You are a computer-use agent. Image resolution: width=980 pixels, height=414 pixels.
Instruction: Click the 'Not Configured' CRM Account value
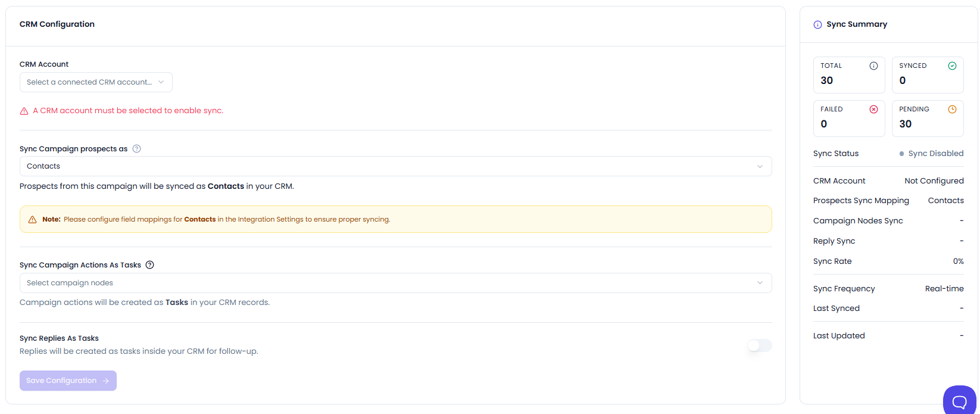(934, 181)
